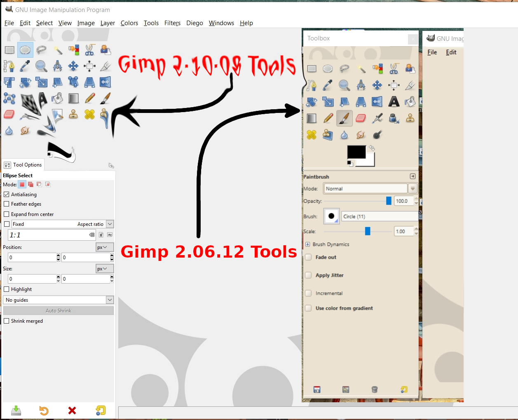The width and height of the screenshot is (518, 420).
Task: Open the Diego menu
Action: pos(195,23)
